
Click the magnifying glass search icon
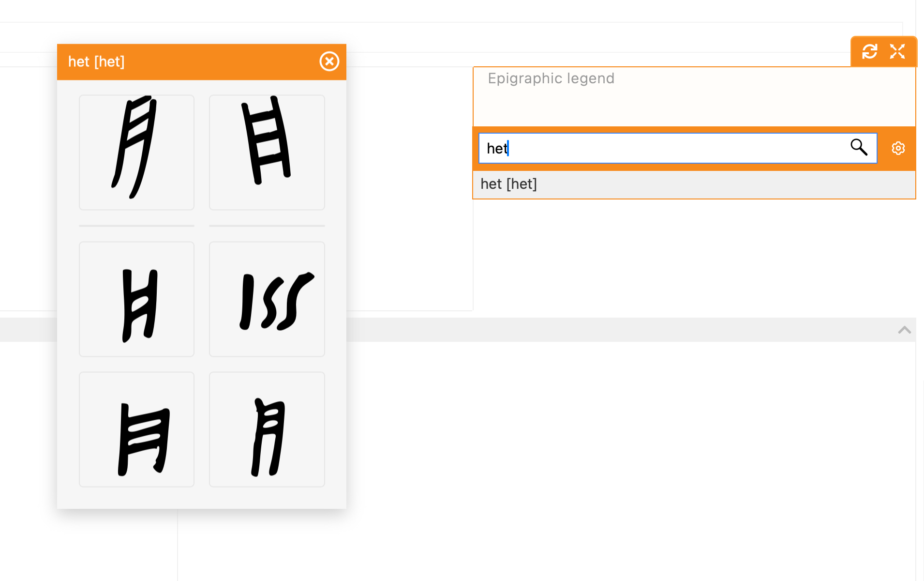pos(859,147)
